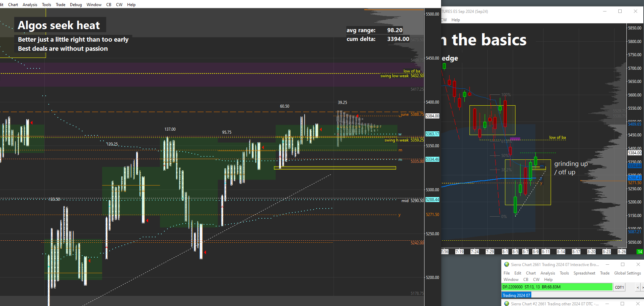Open Edit menu in Sierra Chart 2661 Trading window
This screenshot has width=644, height=306.
point(518,273)
